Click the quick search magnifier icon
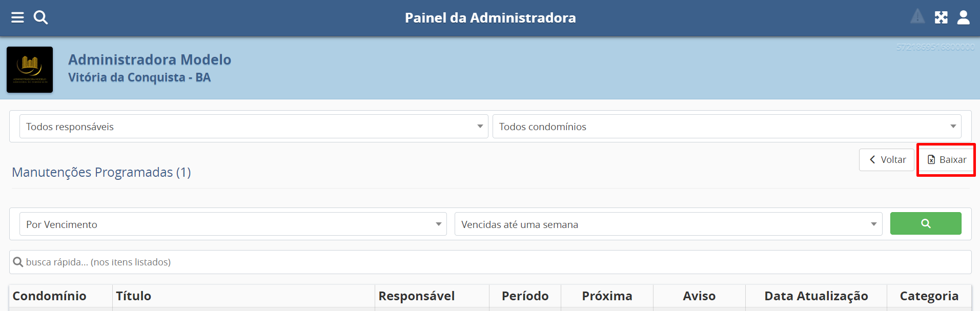This screenshot has height=311, width=980. [x=18, y=262]
